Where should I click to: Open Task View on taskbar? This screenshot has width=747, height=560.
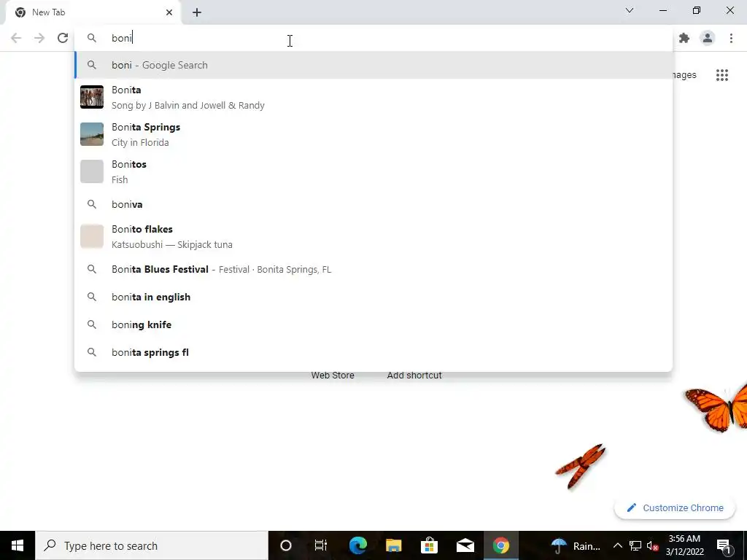point(321,545)
